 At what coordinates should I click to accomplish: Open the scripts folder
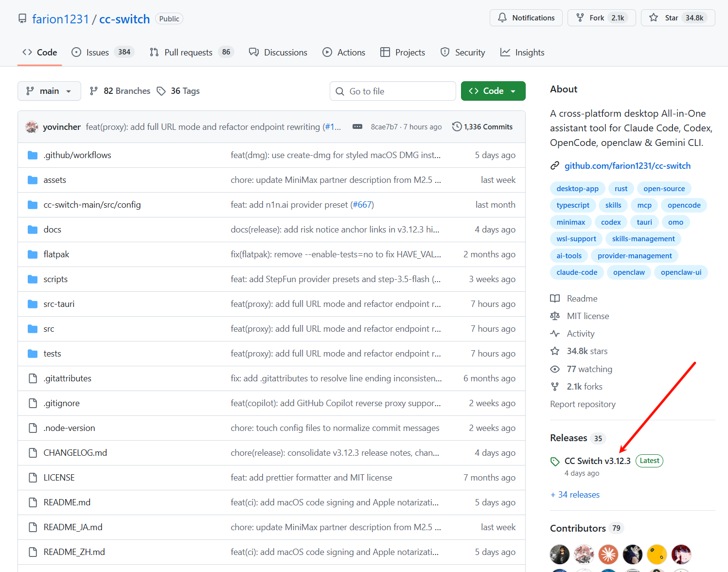click(55, 279)
